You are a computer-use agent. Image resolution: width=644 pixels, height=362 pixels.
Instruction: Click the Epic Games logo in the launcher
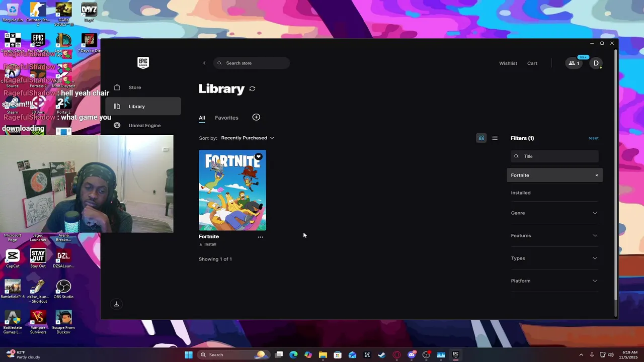click(143, 62)
